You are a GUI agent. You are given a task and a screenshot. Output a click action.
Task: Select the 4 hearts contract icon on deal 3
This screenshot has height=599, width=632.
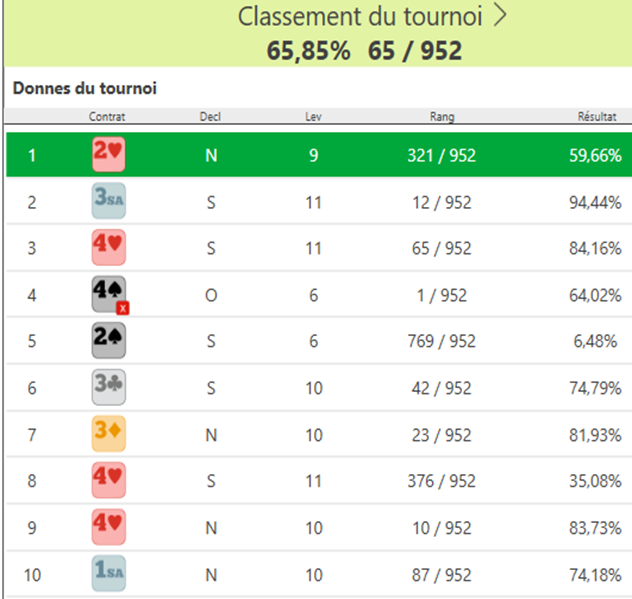point(108,247)
